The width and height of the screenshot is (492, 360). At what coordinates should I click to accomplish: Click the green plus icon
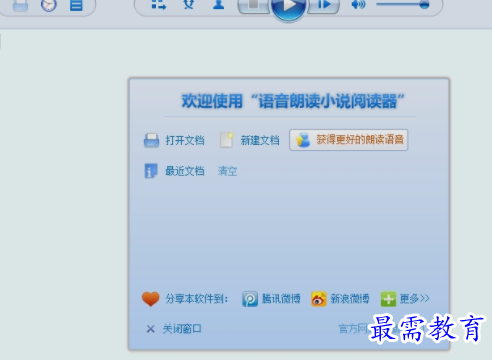click(x=388, y=299)
